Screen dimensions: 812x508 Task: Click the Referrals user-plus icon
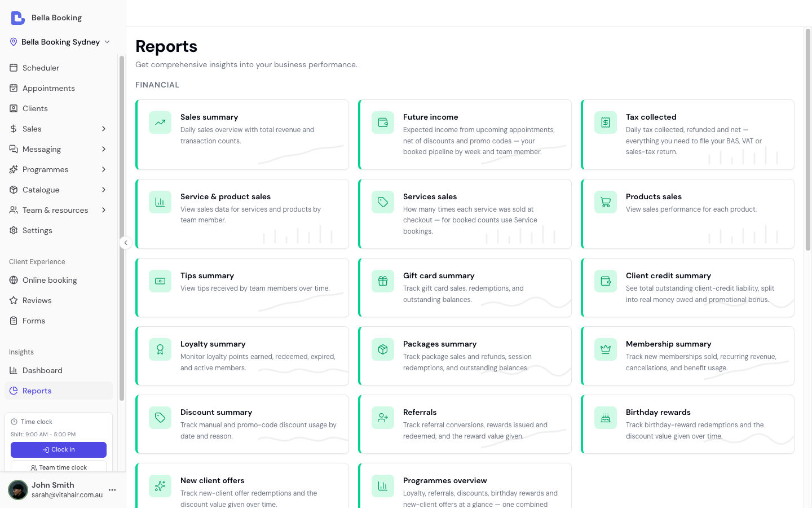click(x=383, y=418)
